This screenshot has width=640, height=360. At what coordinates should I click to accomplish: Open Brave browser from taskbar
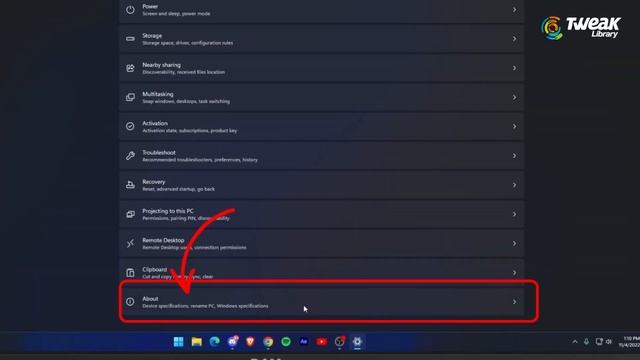coord(250,342)
